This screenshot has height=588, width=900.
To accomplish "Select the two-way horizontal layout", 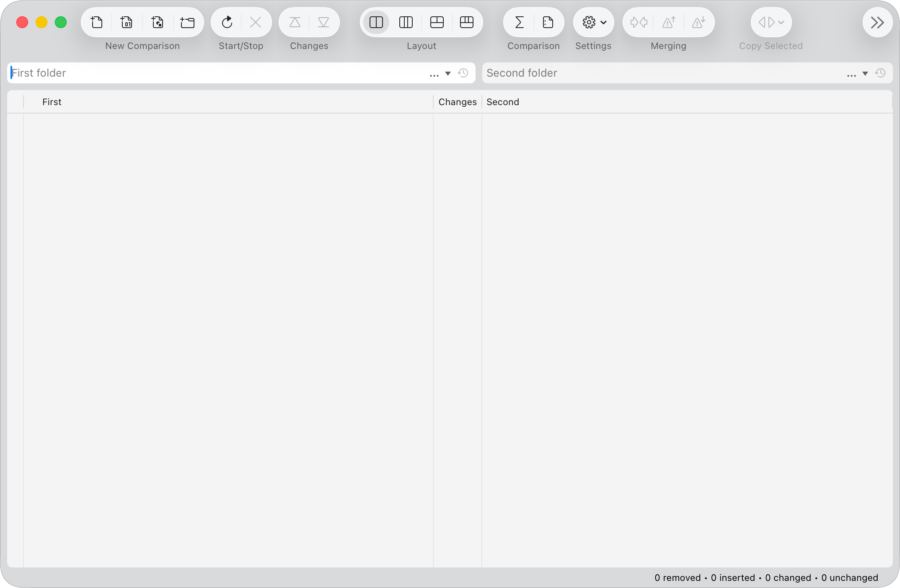I will [437, 22].
